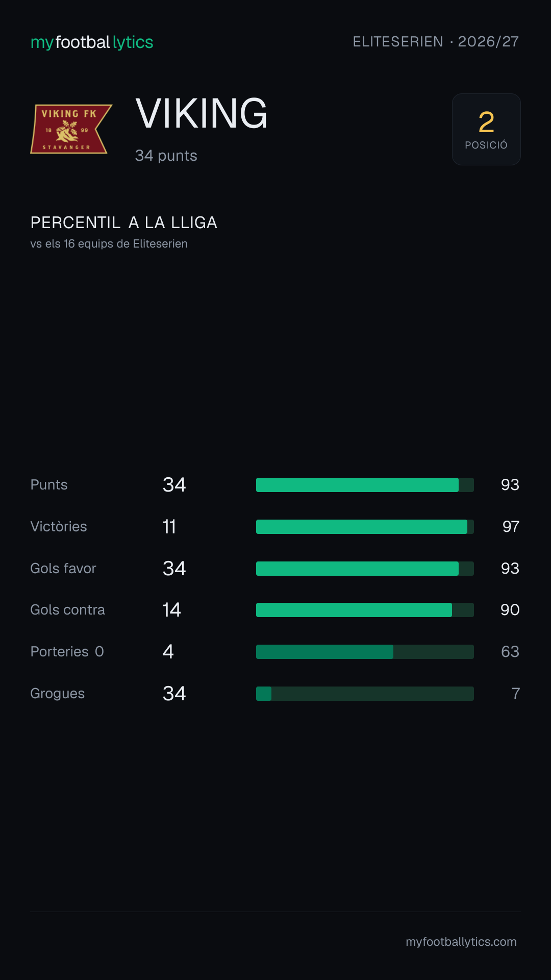This screenshot has width=551, height=980.
Task: Click the Gols contra percentile bar
Action: pyautogui.click(x=365, y=610)
